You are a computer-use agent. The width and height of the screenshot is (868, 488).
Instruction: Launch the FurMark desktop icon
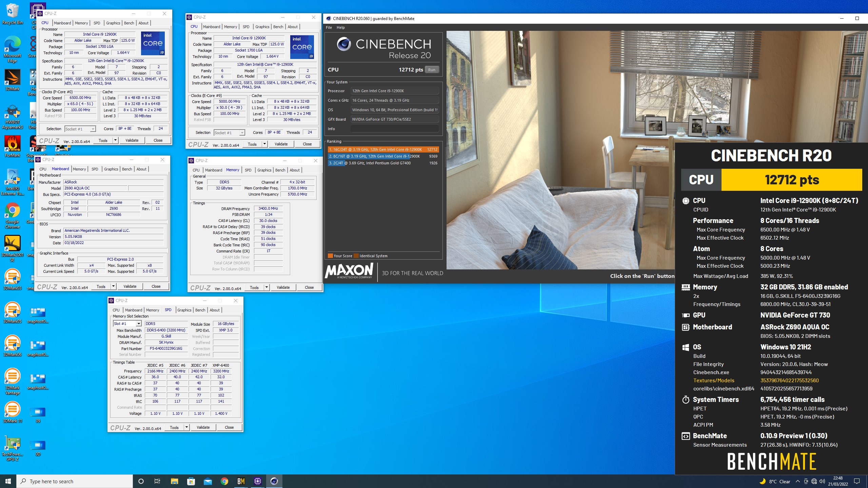pos(12,146)
